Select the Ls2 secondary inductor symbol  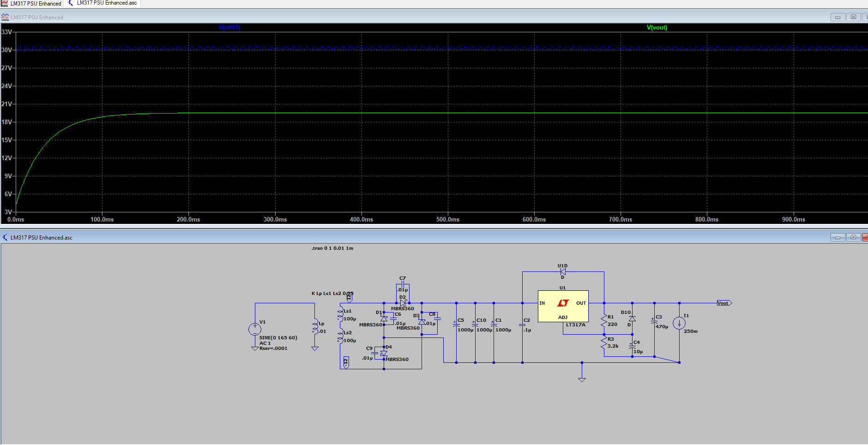coord(341,337)
